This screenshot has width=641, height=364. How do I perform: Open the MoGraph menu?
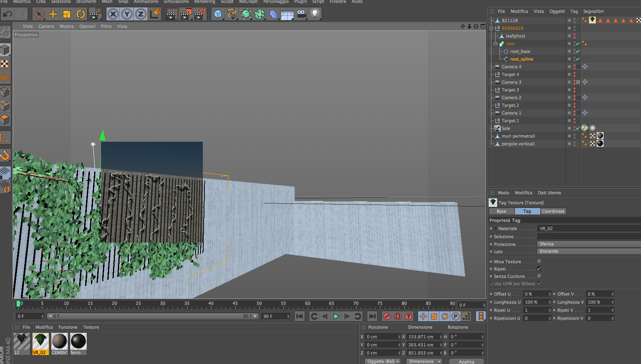(x=248, y=2)
